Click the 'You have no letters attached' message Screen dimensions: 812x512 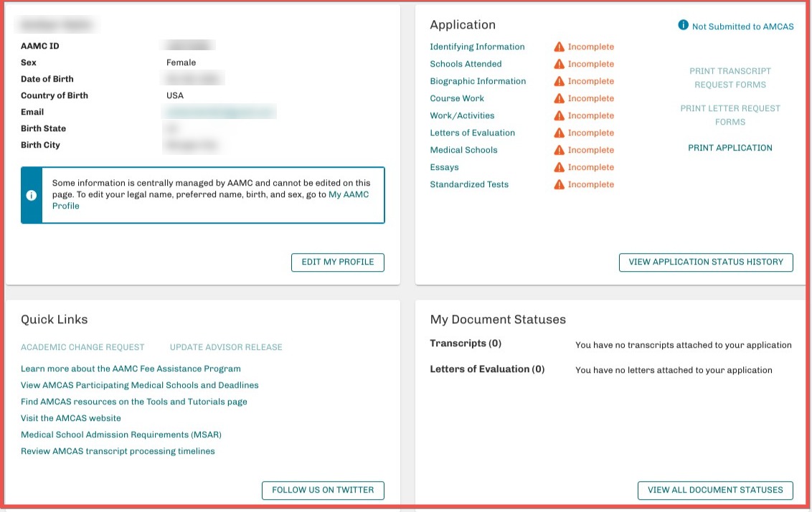[x=674, y=370]
